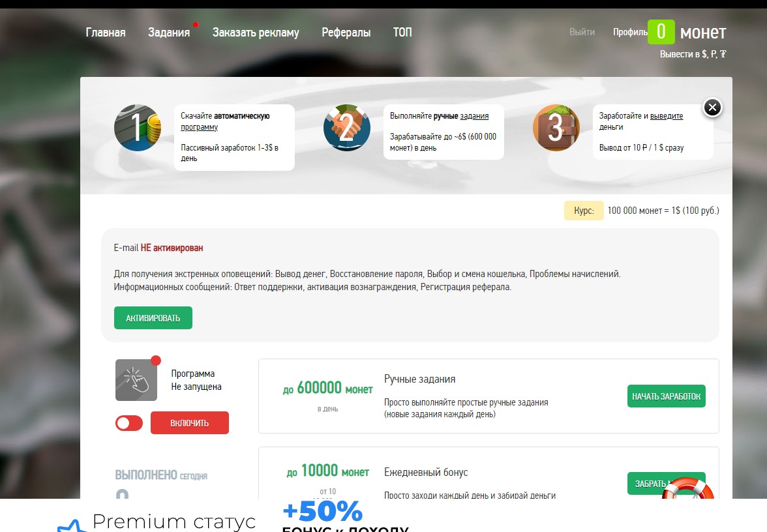The image size is (767, 532).
Task: Navigate to the Рефералы page
Action: 346,33
